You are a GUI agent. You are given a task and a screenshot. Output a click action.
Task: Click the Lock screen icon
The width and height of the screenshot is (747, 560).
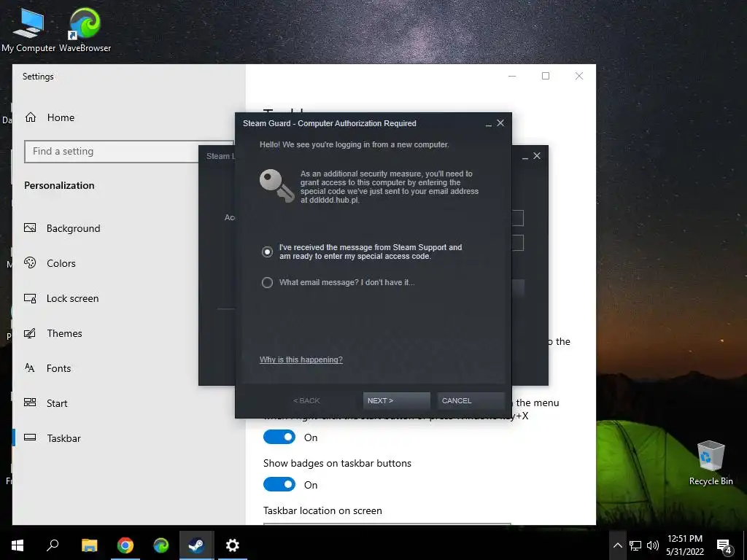click(x=30, y=298)
